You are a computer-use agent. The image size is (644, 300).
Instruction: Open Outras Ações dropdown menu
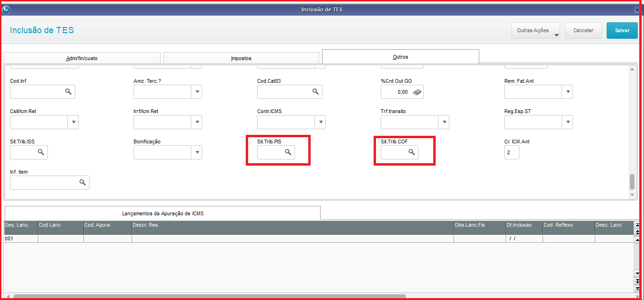click(x=536, y=30)
